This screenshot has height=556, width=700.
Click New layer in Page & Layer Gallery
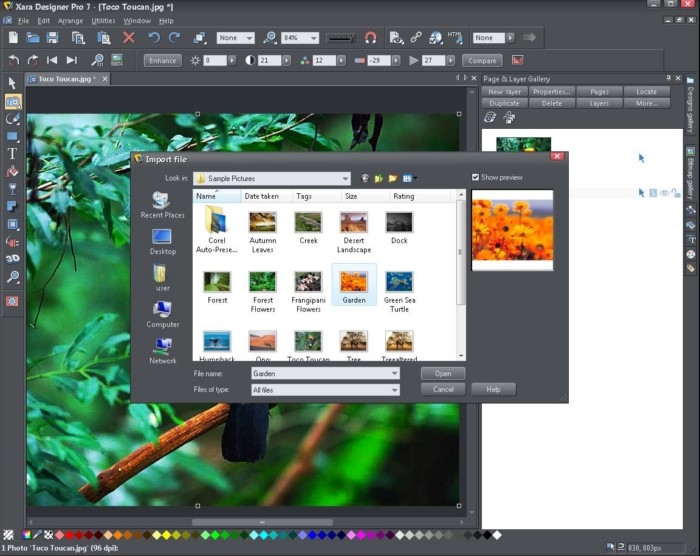click(504, 92)
